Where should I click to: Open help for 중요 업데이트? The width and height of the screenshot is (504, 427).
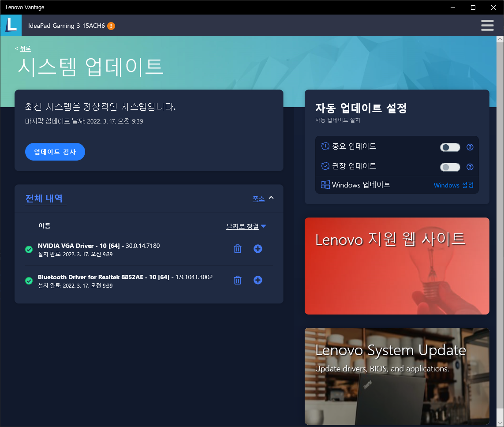pos(470,147)
